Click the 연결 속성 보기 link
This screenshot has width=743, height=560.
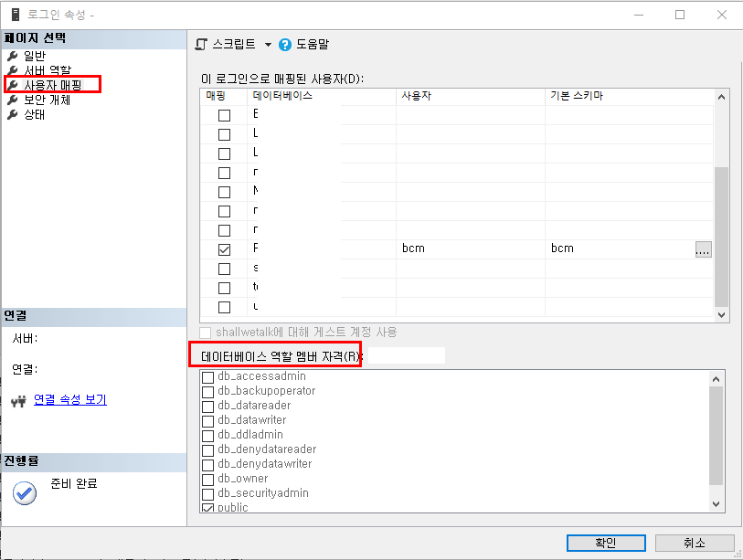[x=70, y=399]
